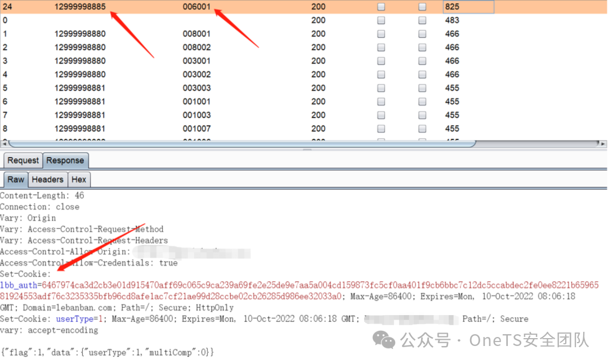Tick the left checkbox in payload 008002 row
This screenshot has height=364, width=608.
381,47
